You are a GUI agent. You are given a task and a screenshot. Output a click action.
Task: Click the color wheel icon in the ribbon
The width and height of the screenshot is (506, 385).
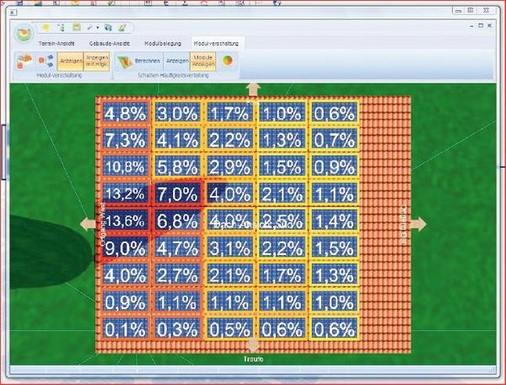click(227, 61)
